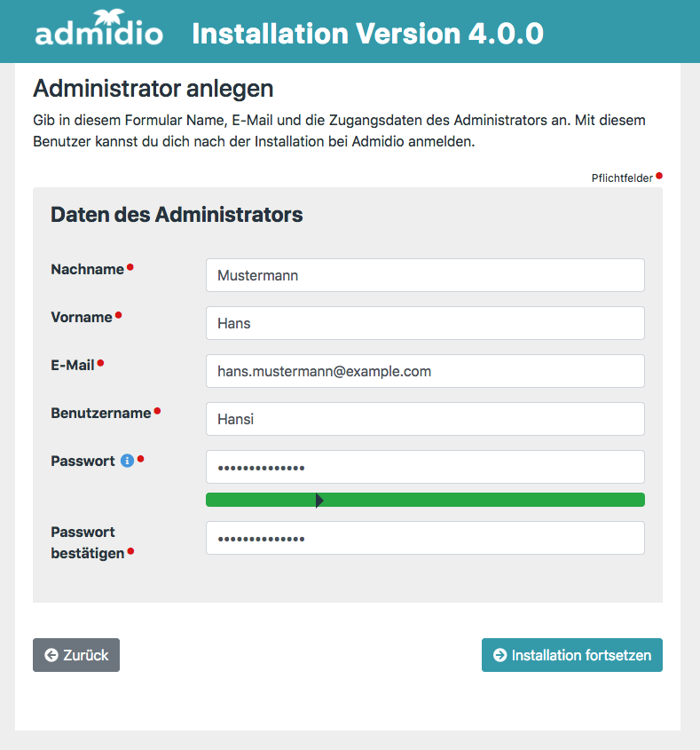Click the right arrow icon on Installation fortsetzen
The height and width of the screenshot is (750, 700).
(500, 655)
